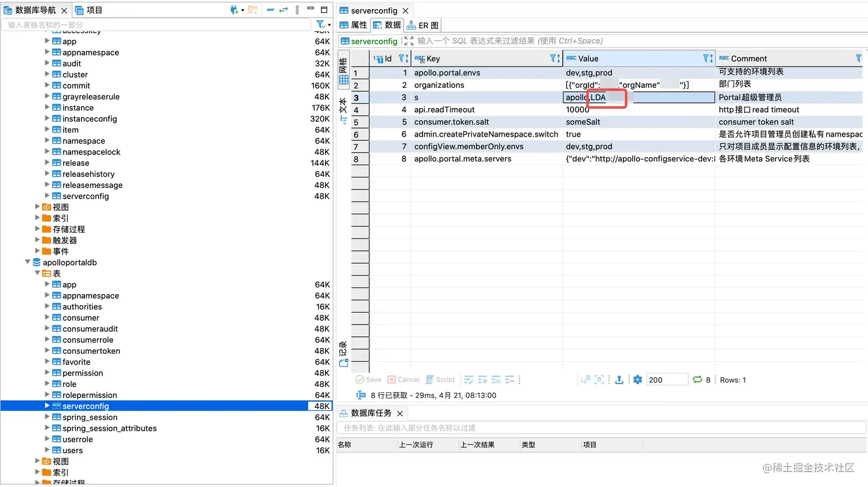Switch to the 属性 tab

pyautogui.click(x=353, y=25)
